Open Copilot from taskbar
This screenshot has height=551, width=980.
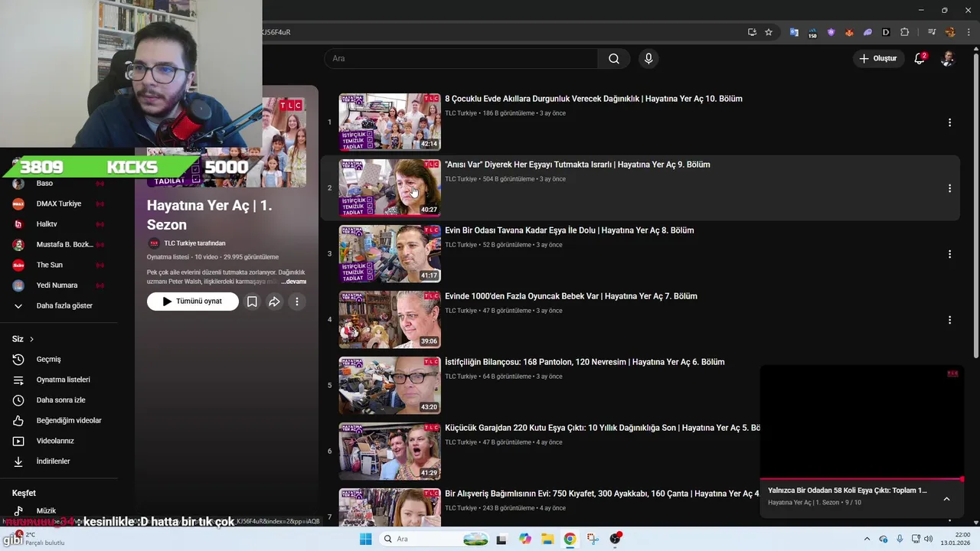(524, 539)
